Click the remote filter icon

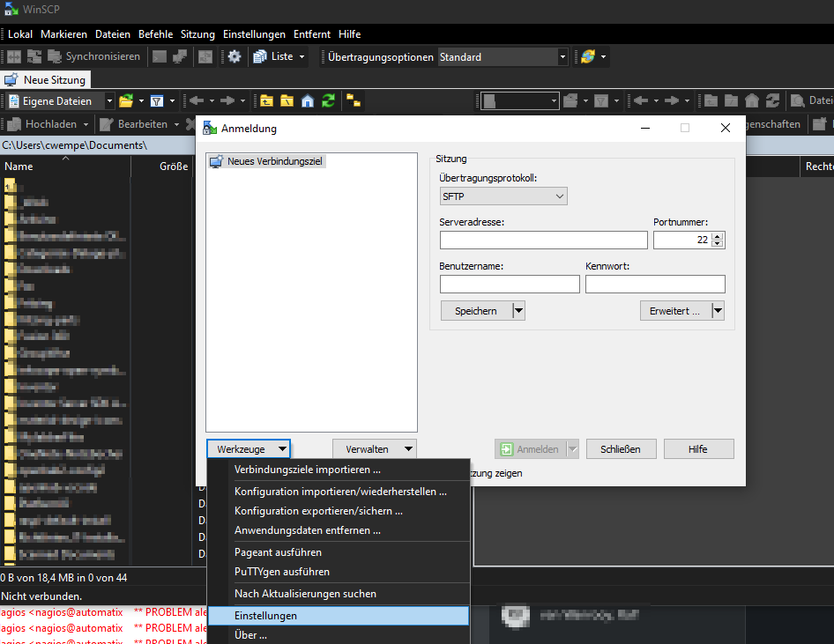pos(601,101)
